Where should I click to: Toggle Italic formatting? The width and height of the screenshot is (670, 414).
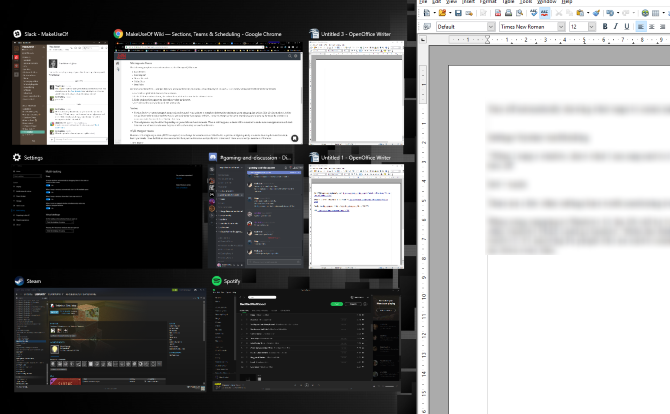[616, 26]
